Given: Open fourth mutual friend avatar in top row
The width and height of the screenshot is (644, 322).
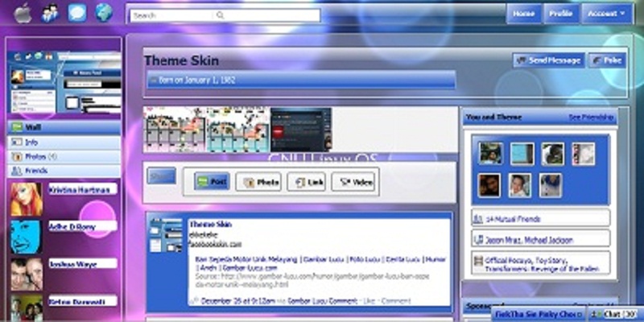Looking at the screenshot, I should click(583, 154).
